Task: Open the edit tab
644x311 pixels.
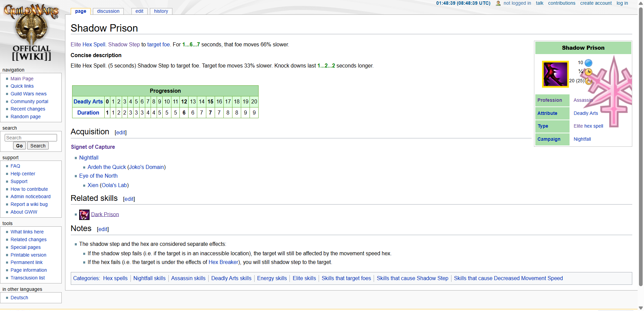Action: [x=139, y=11]
